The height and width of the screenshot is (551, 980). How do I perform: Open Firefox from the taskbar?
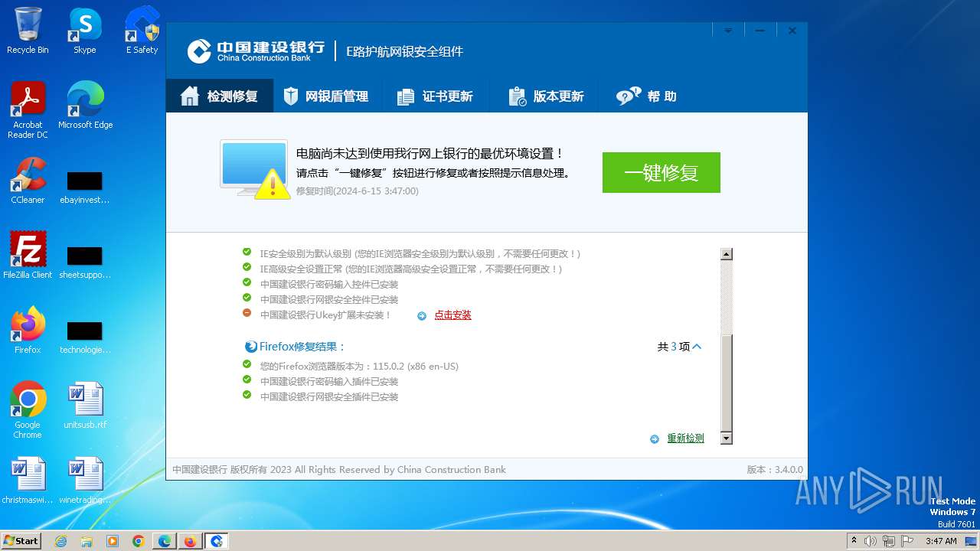[191, 541]
